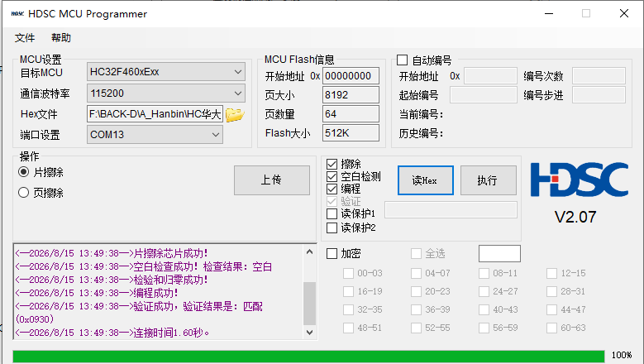Click the HDSC title bar app icon

coord(17,13)
